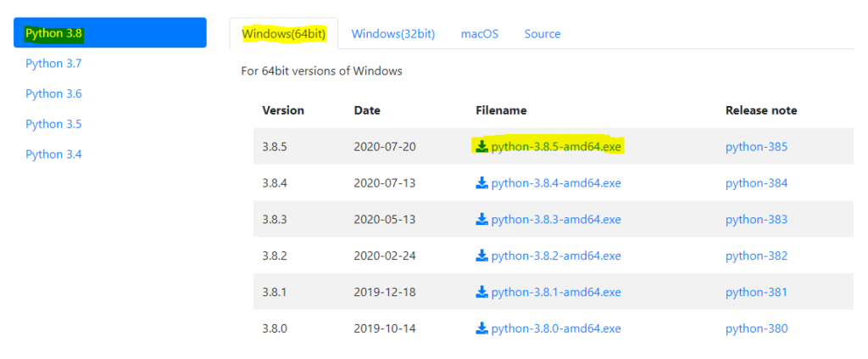Open Python 3.7 version list
Image resolution: width=868 pixels, height=359 pixels.
53,64
